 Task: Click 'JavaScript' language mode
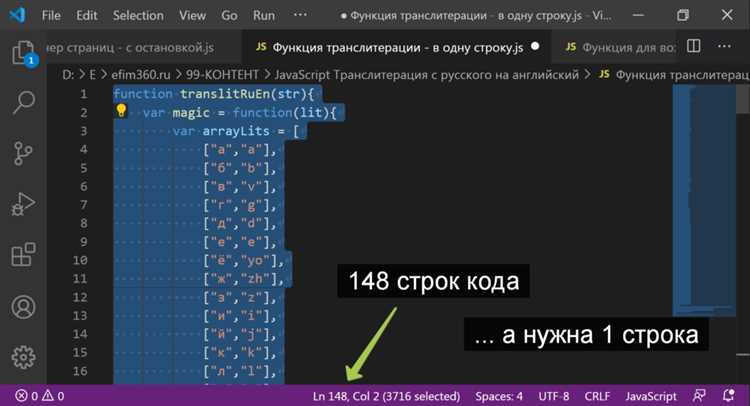[651, 396]
